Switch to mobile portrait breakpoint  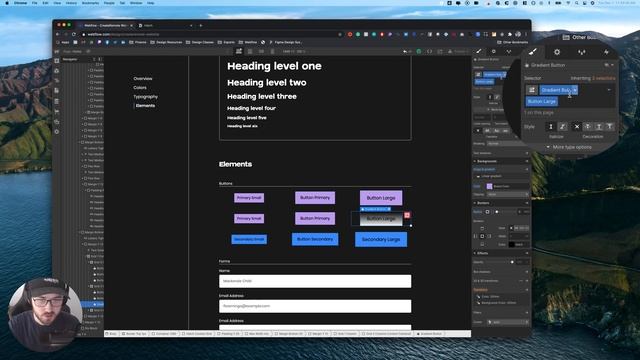272,51
